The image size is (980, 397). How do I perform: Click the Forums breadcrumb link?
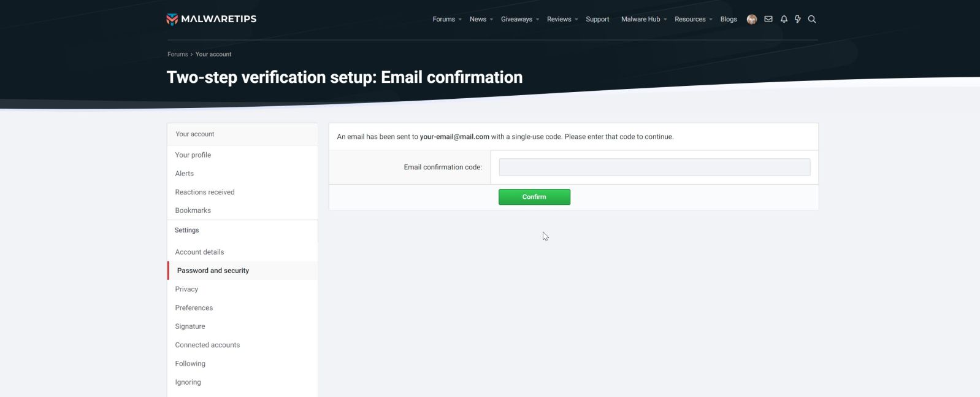(178, 55)
